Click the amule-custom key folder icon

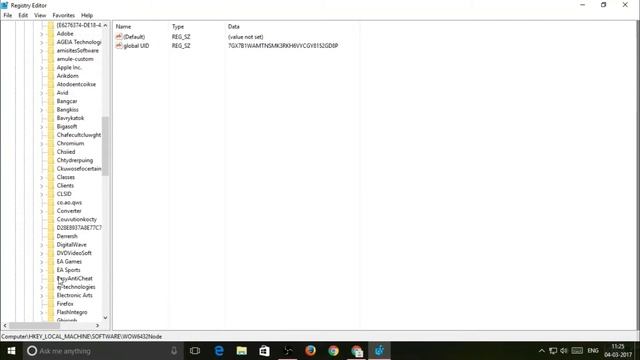tap(51, 59)
